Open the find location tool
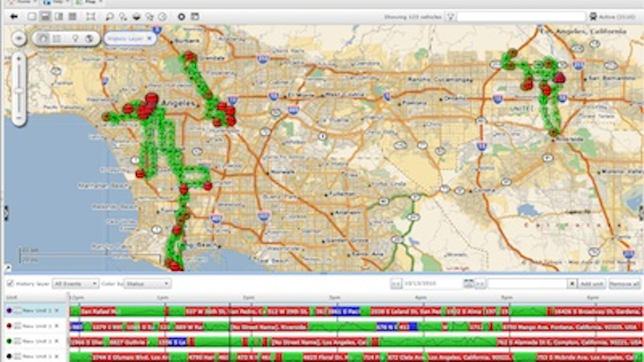 (123, 16)
